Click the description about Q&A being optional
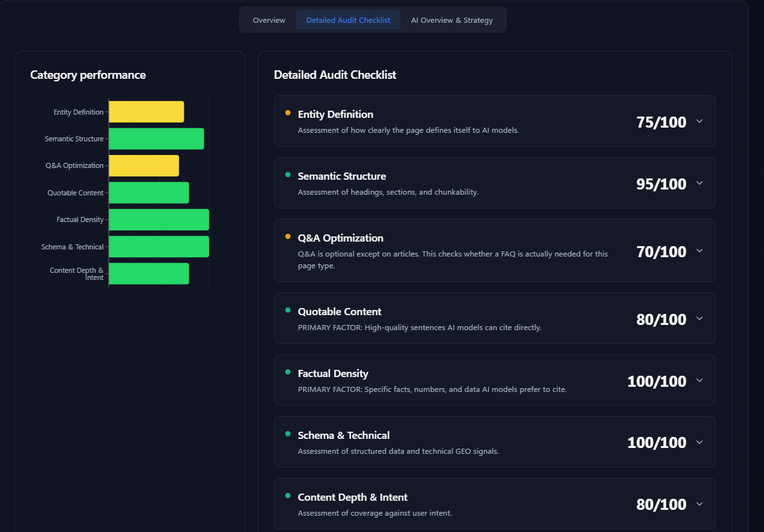The image size is (764, 532). [x=453, y=260]
